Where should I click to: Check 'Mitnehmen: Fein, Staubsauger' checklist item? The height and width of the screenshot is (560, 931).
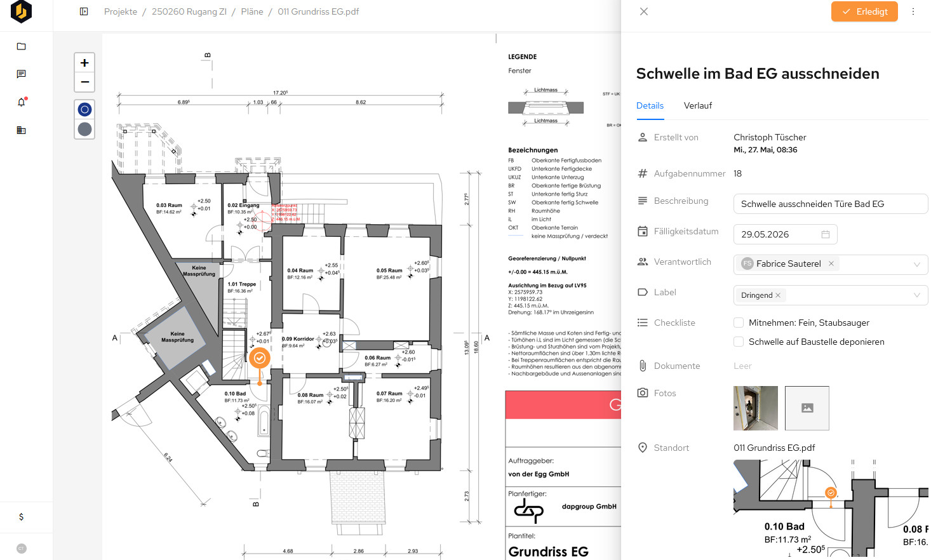(x=739, y=323)
